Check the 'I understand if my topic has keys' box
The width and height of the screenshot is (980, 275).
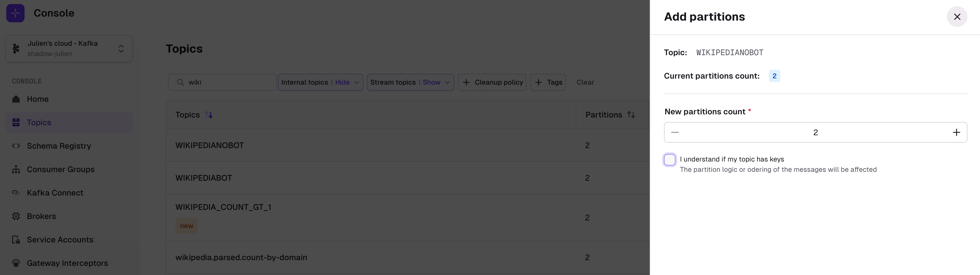coord(669,160)
